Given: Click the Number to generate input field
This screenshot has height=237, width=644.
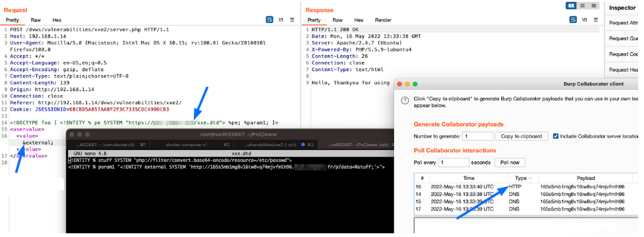Looking at the screenshot, I should pos(478,136).
